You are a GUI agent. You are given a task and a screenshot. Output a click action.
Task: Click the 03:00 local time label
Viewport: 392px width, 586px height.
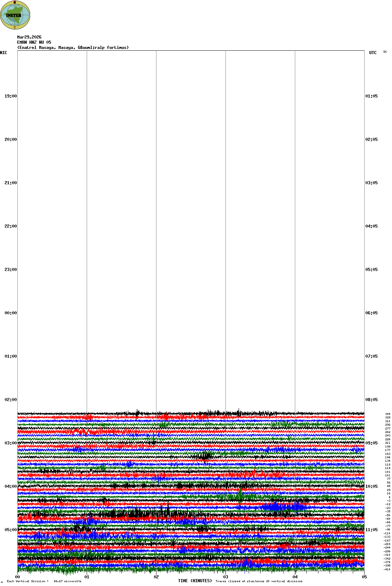coord(10,443)
